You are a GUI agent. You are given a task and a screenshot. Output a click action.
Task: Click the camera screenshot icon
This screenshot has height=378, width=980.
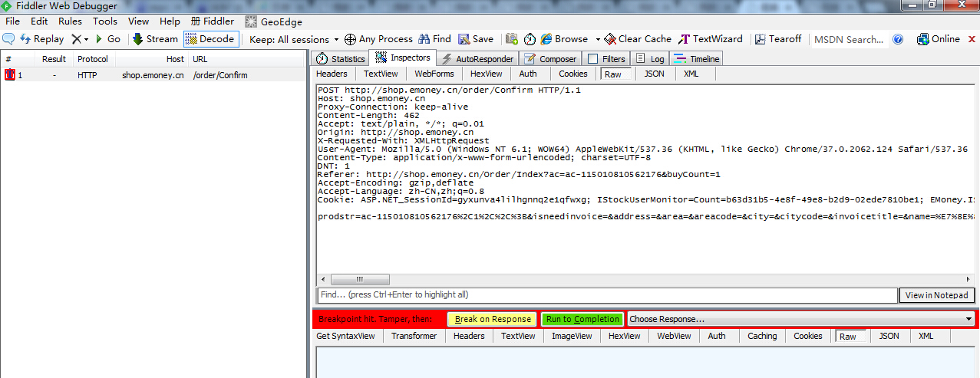point(511,39)
